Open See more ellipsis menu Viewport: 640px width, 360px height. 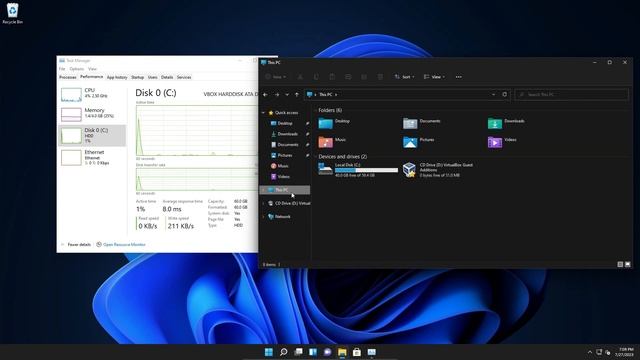pyautogui.click(x=458, y=77)
